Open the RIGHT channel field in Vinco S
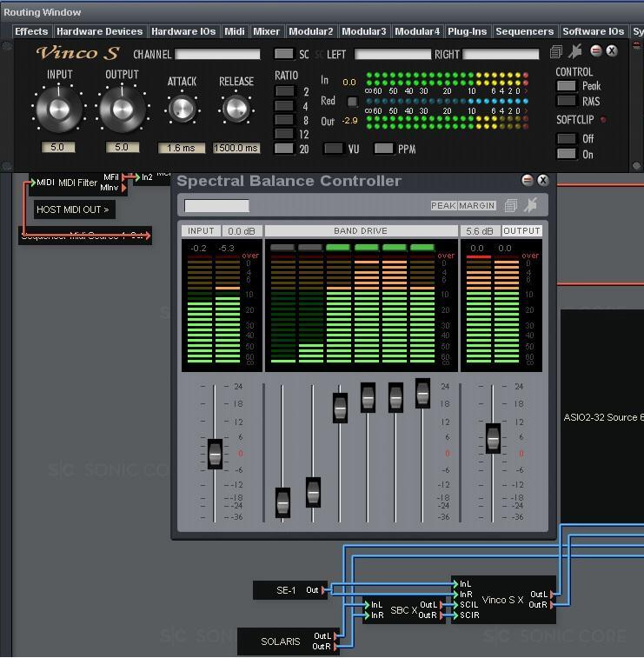Viewport: 644px width, 658px height. pyautogui.click(x=501, y=54)
